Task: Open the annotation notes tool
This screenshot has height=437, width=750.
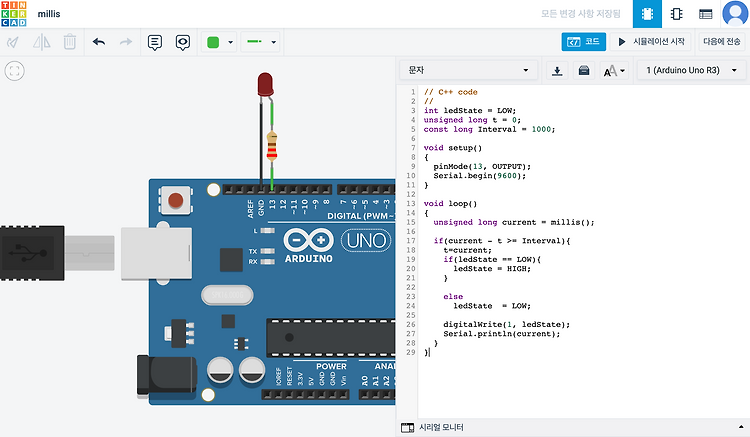Action: 154,43
